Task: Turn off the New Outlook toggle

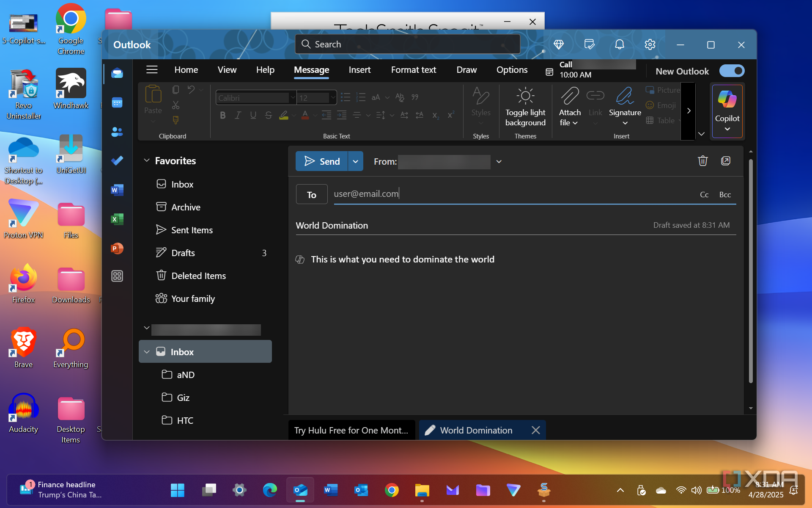Action: pyautogui.click(x=732, y=71)
